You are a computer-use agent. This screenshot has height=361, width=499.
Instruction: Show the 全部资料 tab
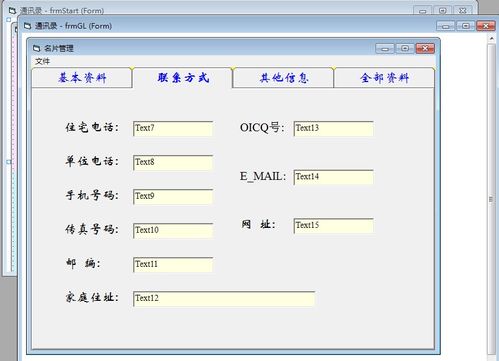(x=384, y=78)
